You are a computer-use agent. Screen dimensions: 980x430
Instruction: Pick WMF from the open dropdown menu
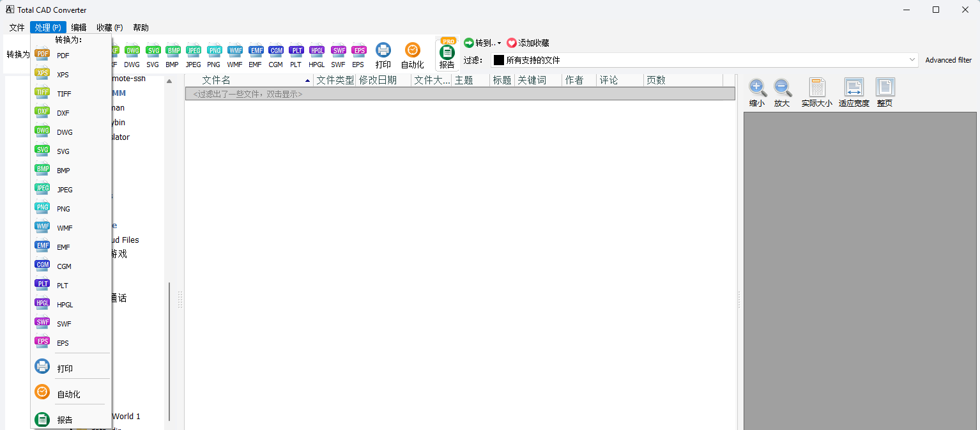click(71, 228)
